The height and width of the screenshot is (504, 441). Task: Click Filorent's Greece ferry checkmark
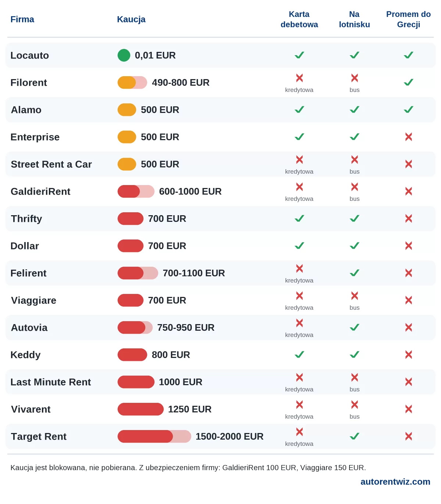click(408, 82)
